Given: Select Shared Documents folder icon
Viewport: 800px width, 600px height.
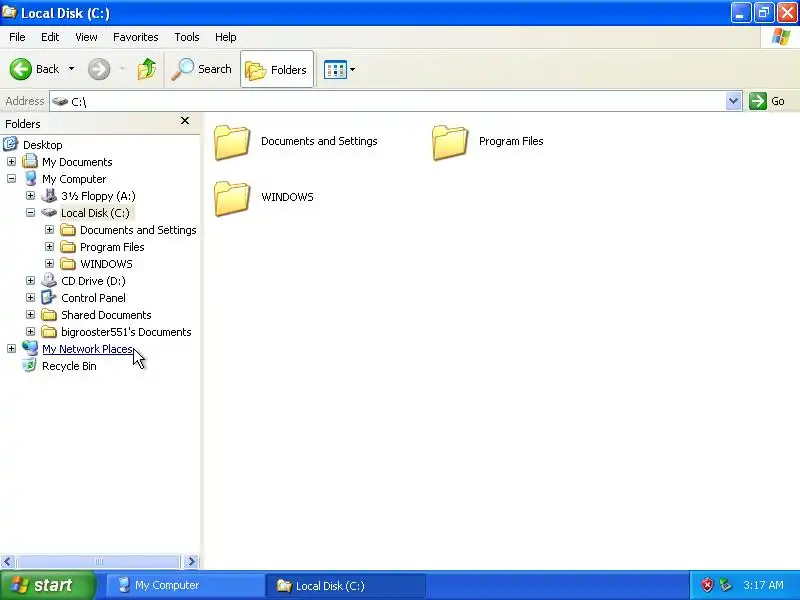Looking at the screenshot, I should [x=49, y=314].
